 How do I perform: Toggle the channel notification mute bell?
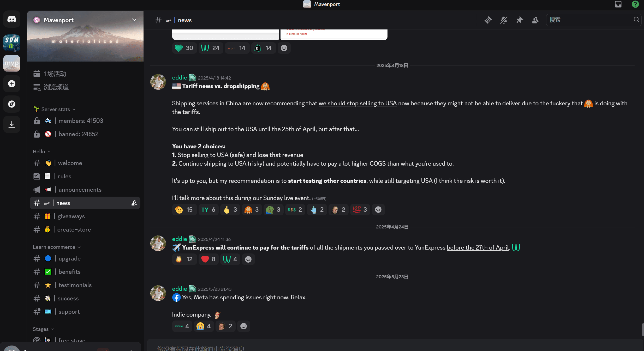tap(504, 20)
